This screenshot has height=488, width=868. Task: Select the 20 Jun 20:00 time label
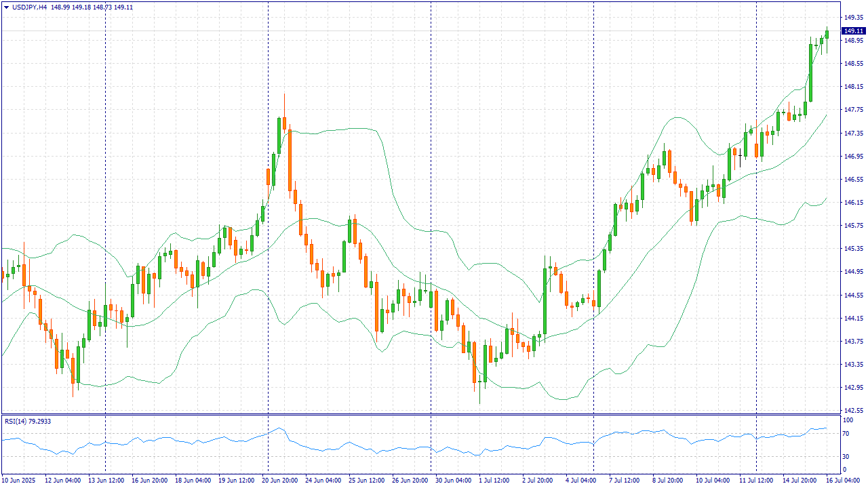coord(280,480)
